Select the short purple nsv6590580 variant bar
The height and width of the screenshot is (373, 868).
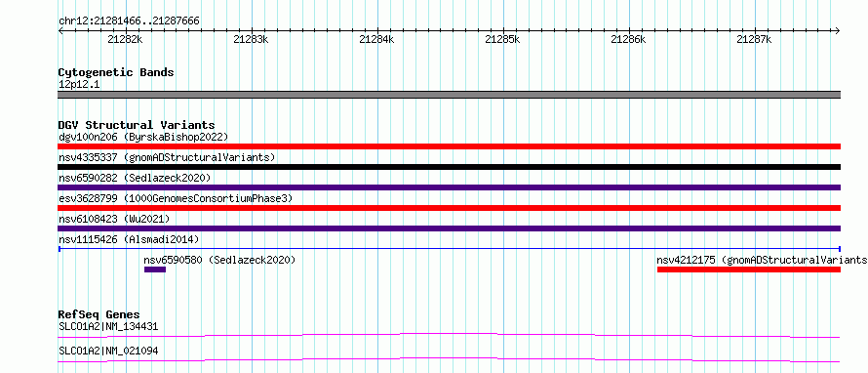(155, 269)
